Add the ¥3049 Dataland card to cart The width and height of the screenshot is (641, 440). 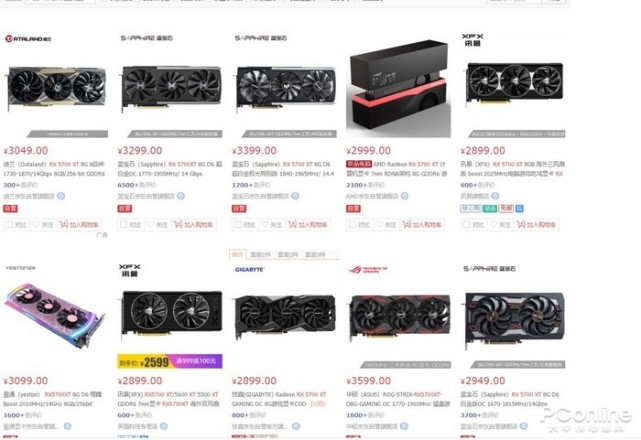pyautogui.click(x=80, y=224)
